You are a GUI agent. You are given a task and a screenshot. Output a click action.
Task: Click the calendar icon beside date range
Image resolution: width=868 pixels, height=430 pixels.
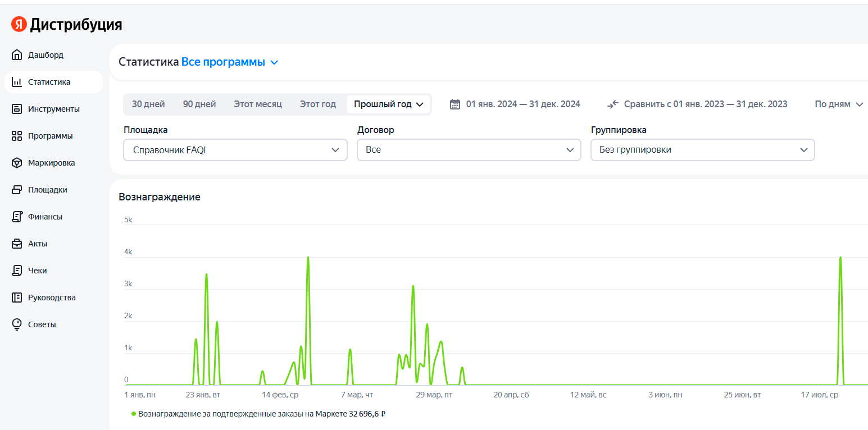455,104
